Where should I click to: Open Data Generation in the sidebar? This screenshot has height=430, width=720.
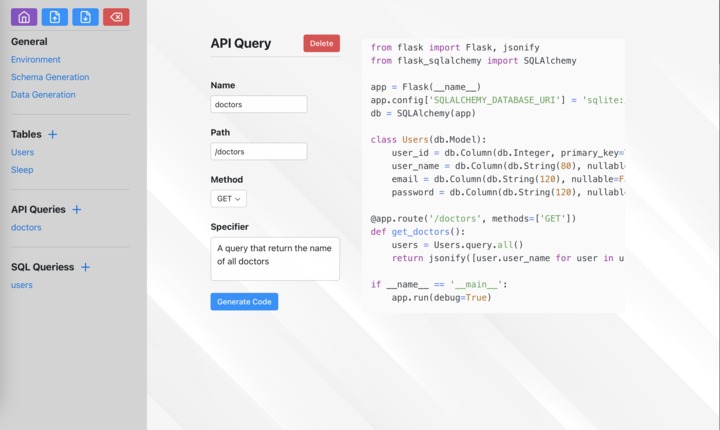tap(43, 95)
